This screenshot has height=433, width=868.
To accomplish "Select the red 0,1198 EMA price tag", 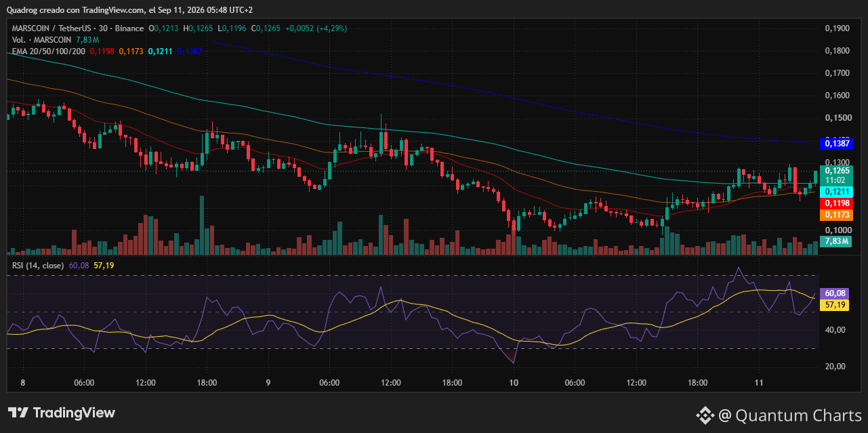I will (837, 203).
